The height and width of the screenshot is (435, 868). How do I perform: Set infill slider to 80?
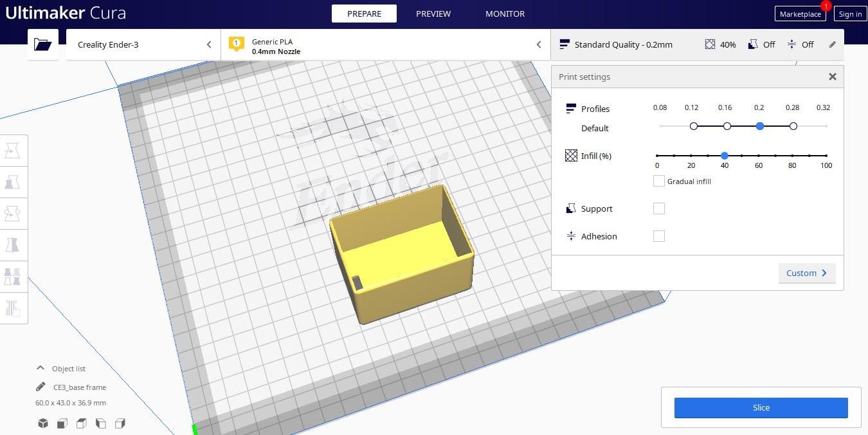tap(792, 156)
